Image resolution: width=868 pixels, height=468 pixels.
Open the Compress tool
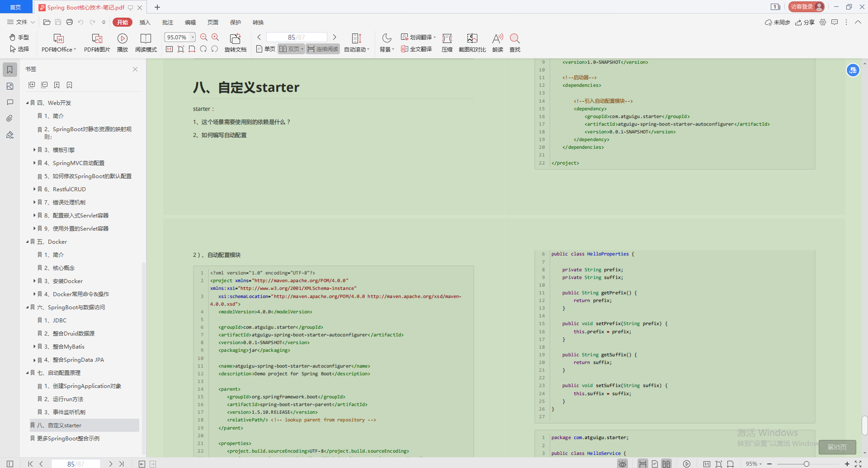(447, 43)
